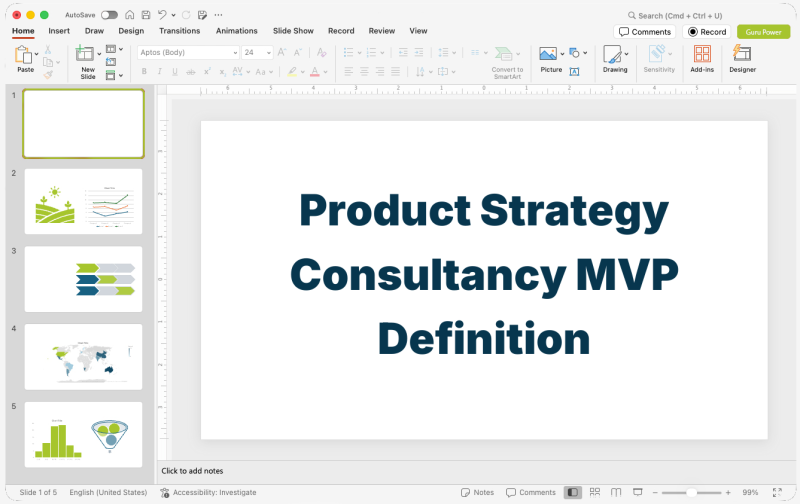Open the undo history dropdown arrow
Image resolution: width=800 pixels, height=504 pixels.
[173, 15]
